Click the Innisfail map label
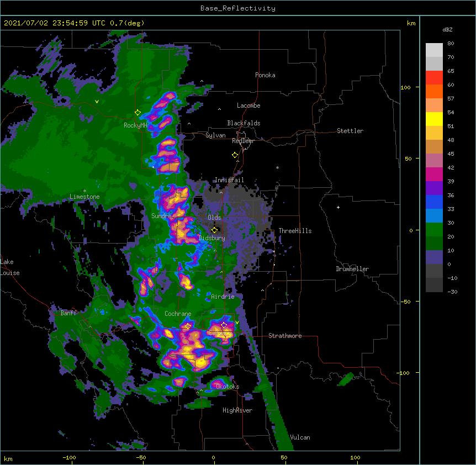The image size is (476, 465). (229, 180)
